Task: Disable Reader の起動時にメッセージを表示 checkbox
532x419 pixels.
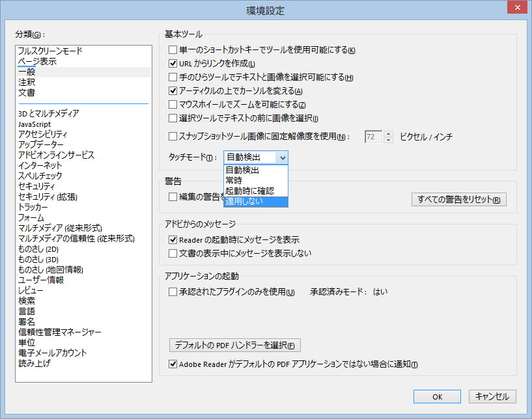Action: (173, 240)
